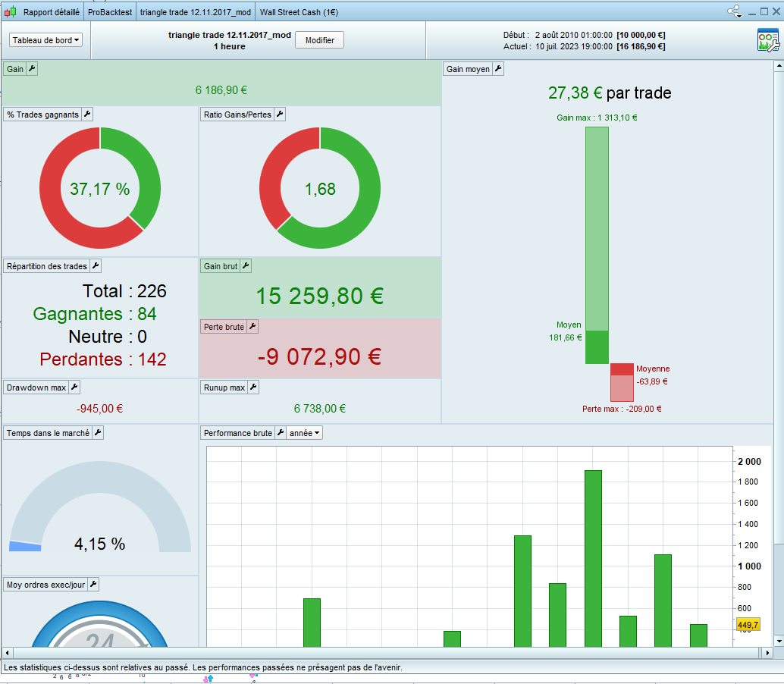Viewport: 784px width, 684px height.
Task: Open wrench settings for Perte brute
Action: 252,326
